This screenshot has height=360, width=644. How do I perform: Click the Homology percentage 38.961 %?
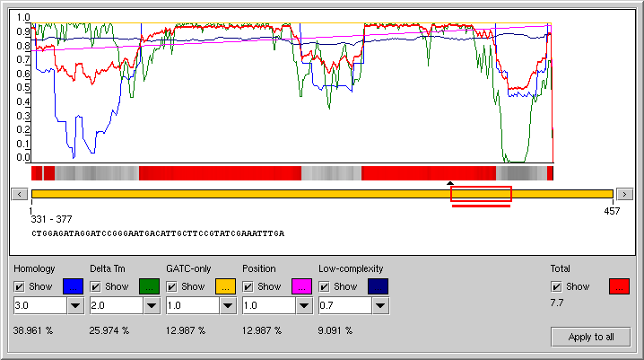coord(33,330)
